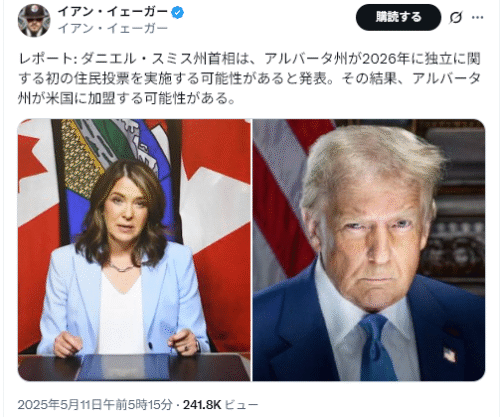The width and height of the screenshot is (500, 417).
Task: Open the author's round profile avatar
Action: 34,20
